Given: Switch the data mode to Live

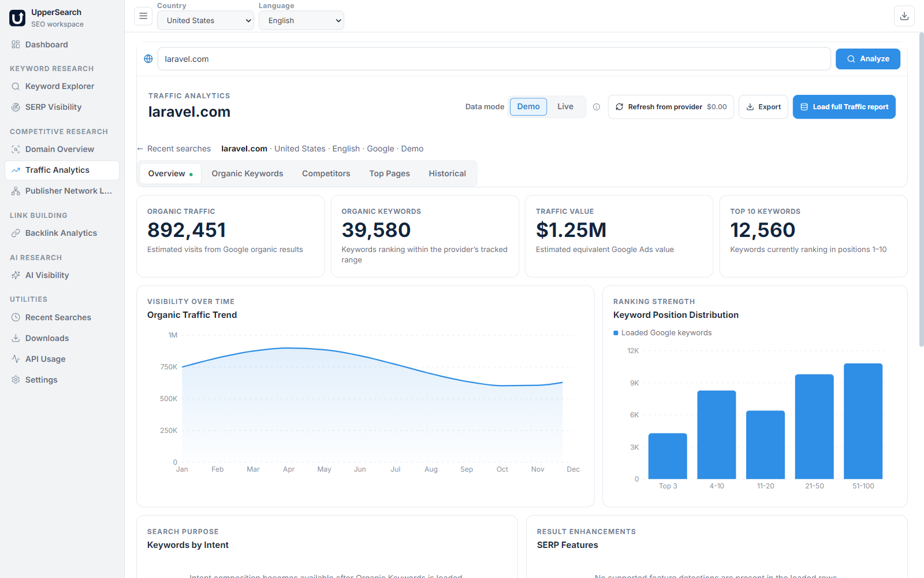Looking at the screenshot, I should tap(565, 107).
